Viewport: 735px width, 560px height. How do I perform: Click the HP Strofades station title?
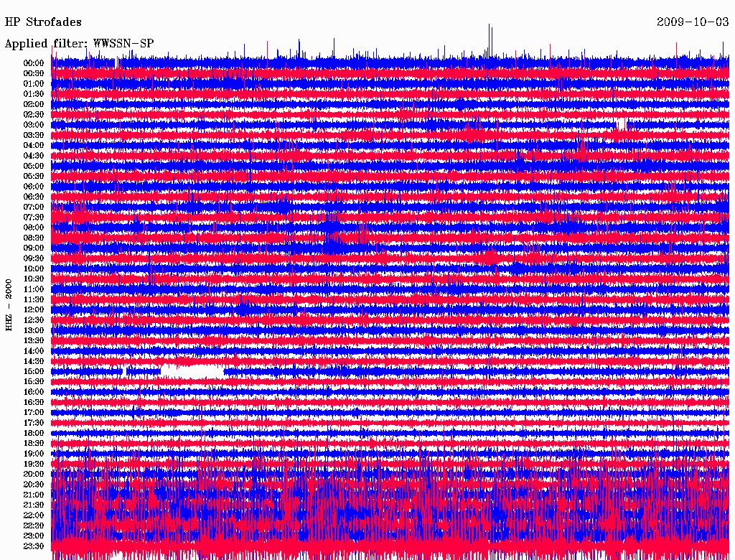(x=43, y=22)
